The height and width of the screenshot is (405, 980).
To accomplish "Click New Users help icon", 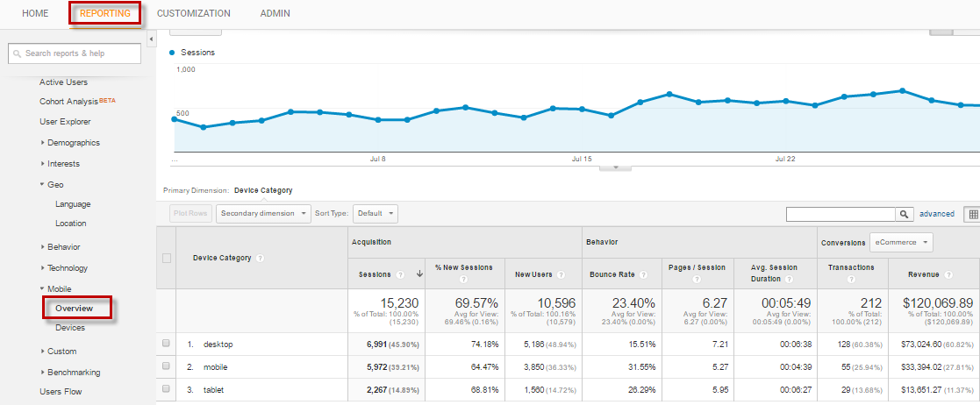I will 561,274.
